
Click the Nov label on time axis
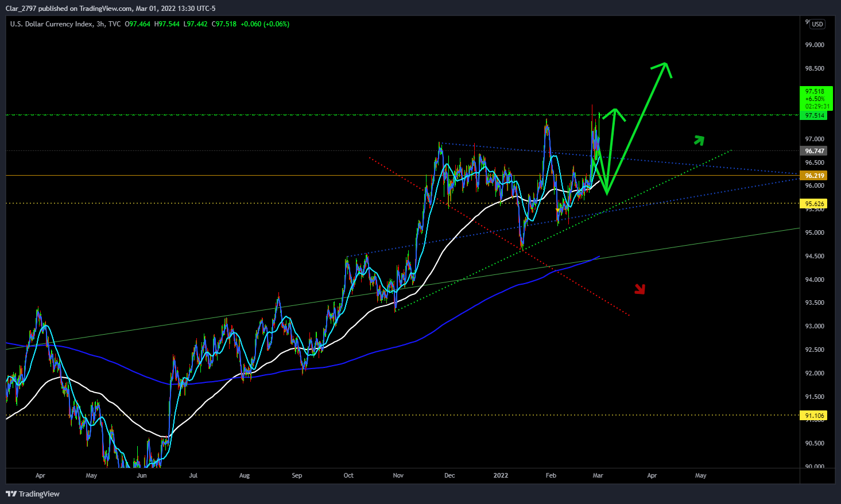click(398, 475)
